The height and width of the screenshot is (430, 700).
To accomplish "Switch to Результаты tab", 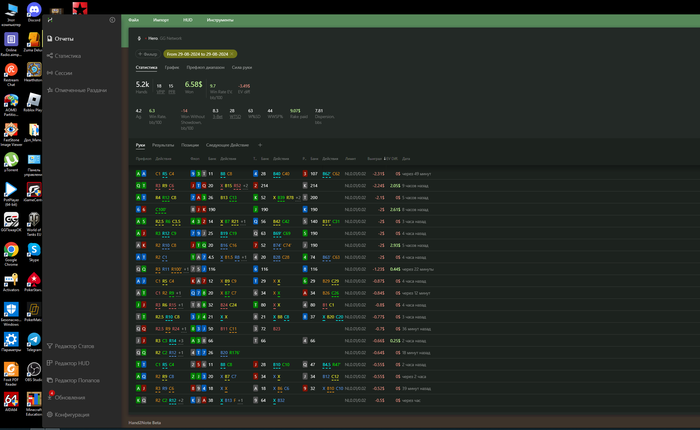I will [163, 145].
